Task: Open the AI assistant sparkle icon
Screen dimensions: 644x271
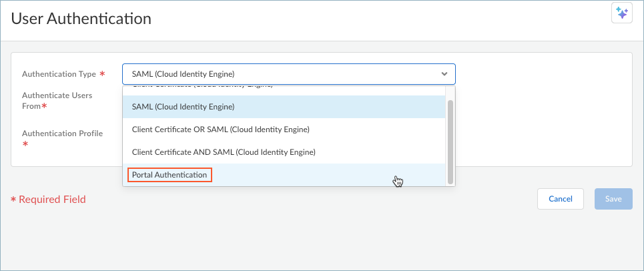Action: [621, 13]
